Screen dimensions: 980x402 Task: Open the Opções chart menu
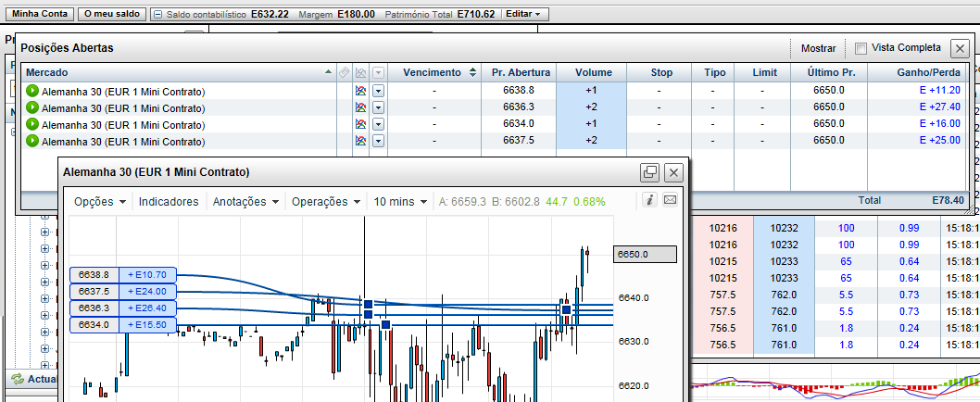100,201
